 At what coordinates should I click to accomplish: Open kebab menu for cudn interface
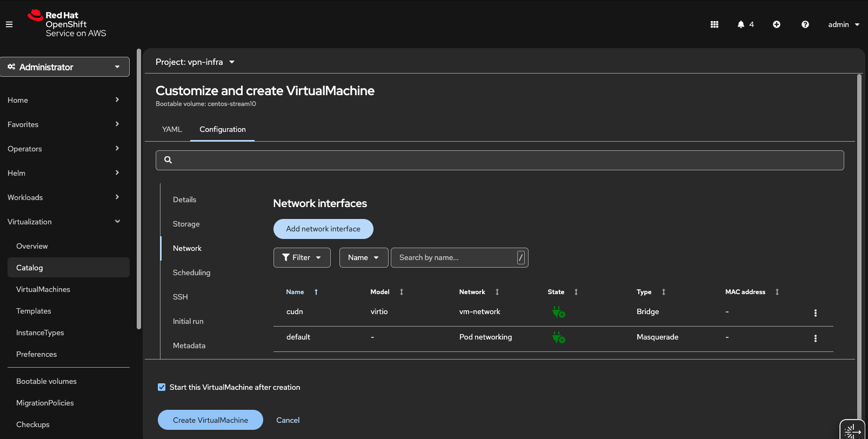[816, 313]
